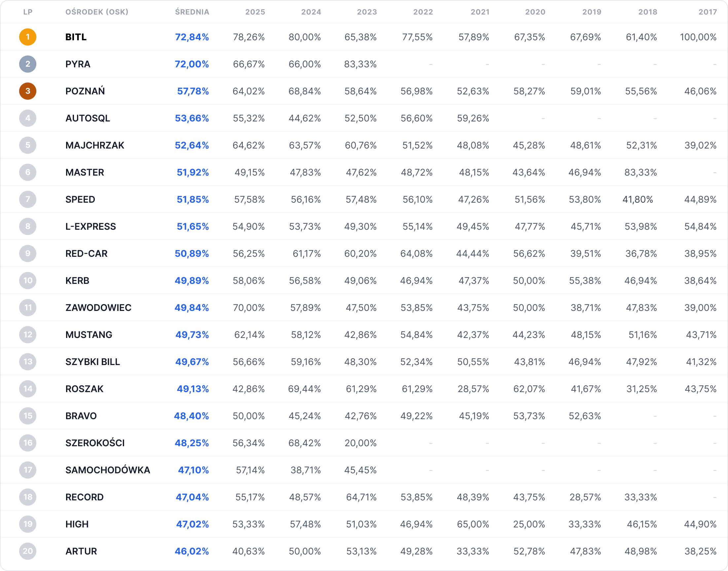Click the rank 10 badge for KERB
This screenshot has width=728, height=571.
(x=28, y=281)
